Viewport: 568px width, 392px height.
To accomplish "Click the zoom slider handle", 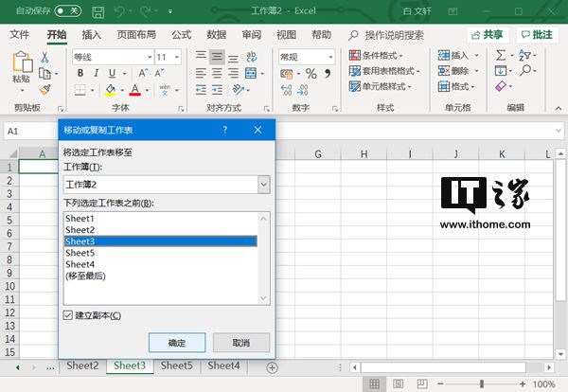I will click(482, 383).
